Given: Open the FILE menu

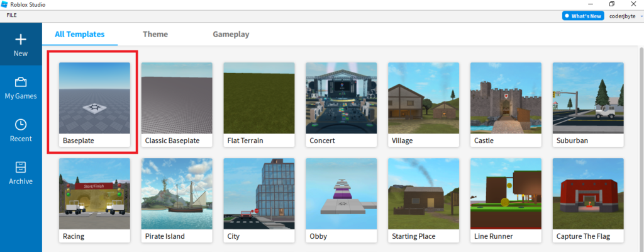Looking at the screenshot, I should tap(11, 15).
